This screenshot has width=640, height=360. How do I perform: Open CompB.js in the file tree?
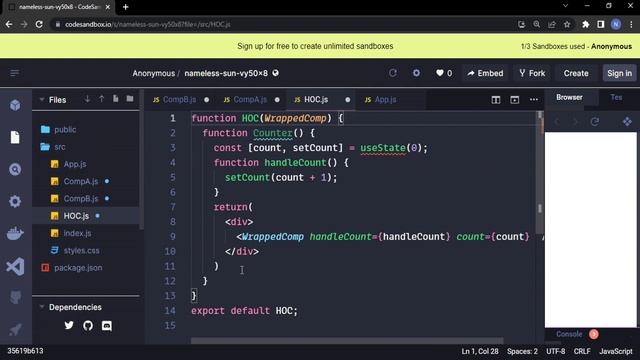(80, 198)
